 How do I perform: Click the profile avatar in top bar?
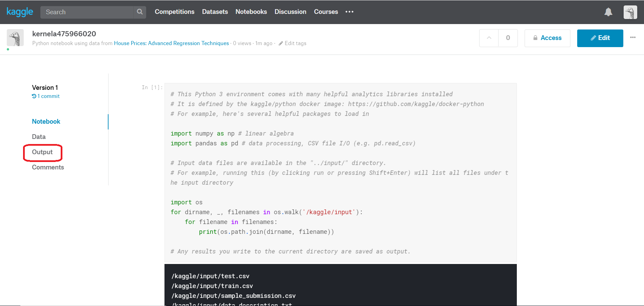tap(630, 12)
